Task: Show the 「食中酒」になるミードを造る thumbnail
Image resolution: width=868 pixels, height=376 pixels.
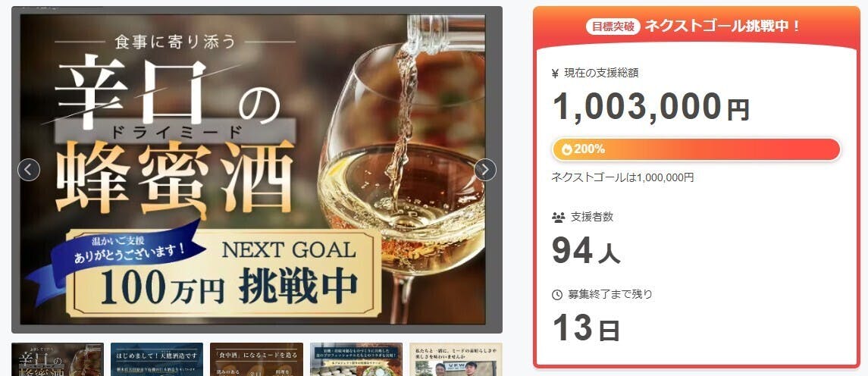Action: click(x=256, y=359)
